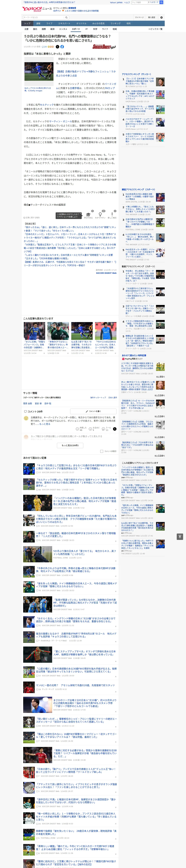Open player link 菅原 由勢
Image resolution: width=186 pixels, height=868 pixels.
(x=27, y=403)
